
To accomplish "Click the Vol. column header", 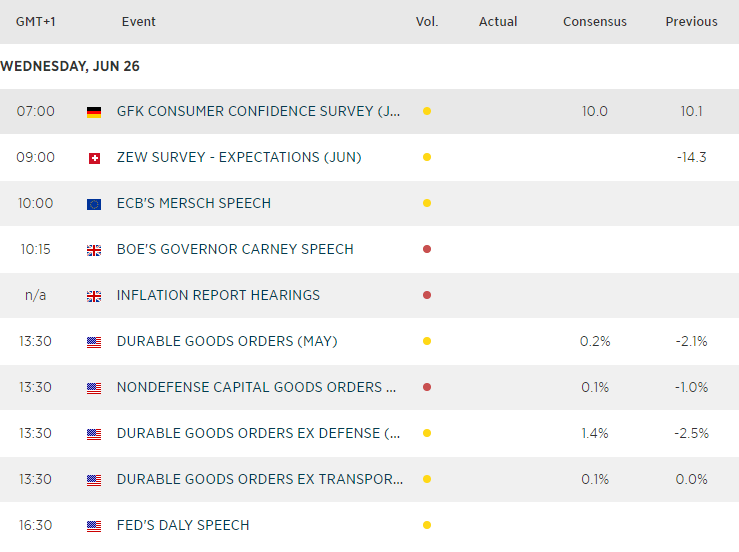I will coord(427,22).
